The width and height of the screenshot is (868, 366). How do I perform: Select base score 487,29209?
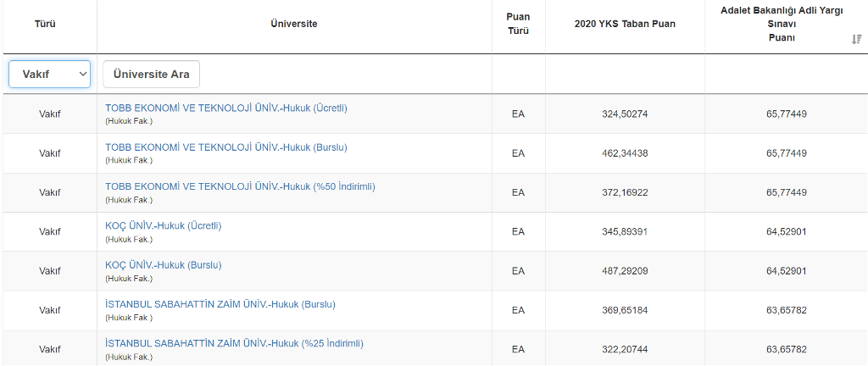click(625, 271)
